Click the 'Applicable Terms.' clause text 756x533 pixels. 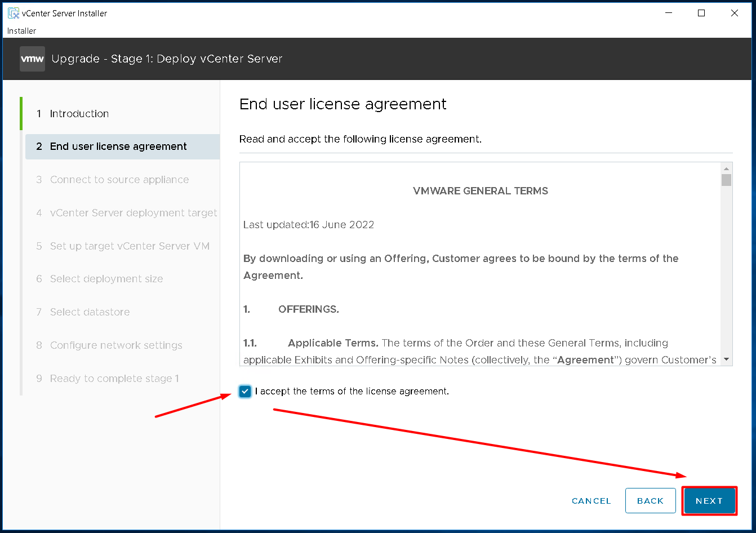333,343
